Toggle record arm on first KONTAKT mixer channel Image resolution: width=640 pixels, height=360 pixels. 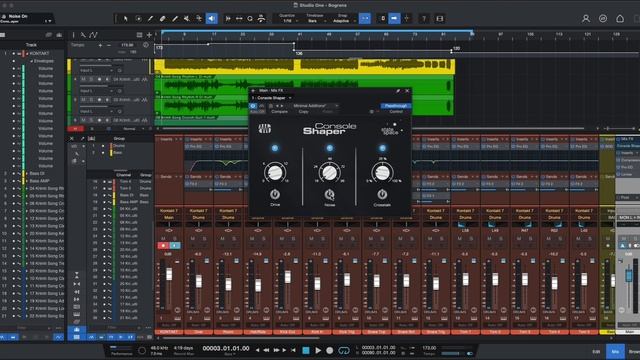pyautogui.click(x=163, y=245)
